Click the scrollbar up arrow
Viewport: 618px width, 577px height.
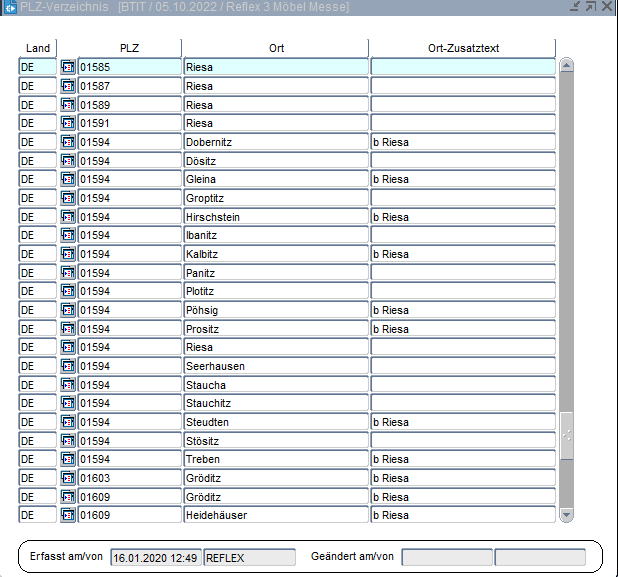pyautogui.click(x=567, y=67)
